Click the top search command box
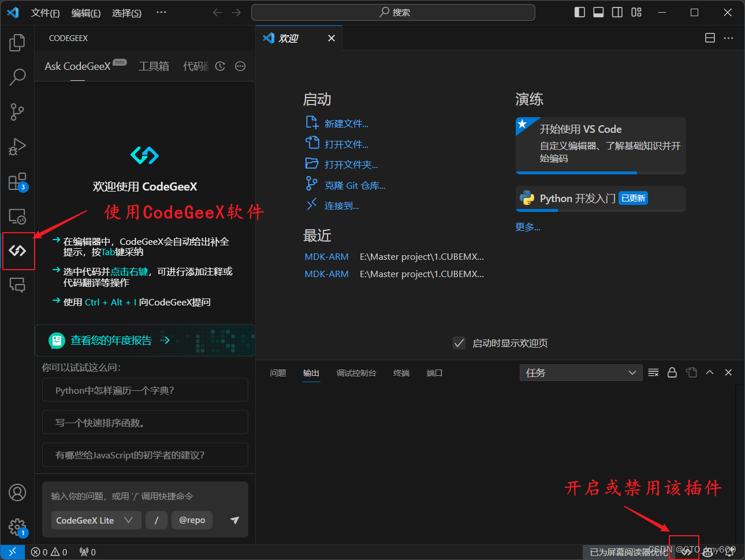 tap(393, 12)
